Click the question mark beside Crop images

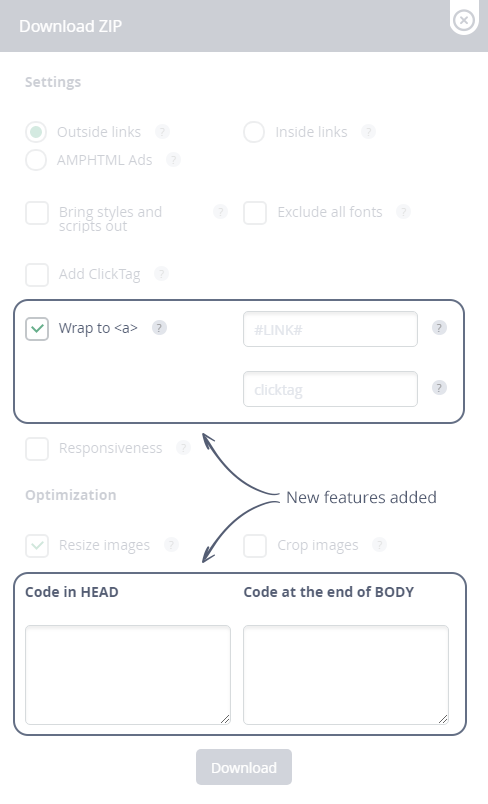[379, 544]
